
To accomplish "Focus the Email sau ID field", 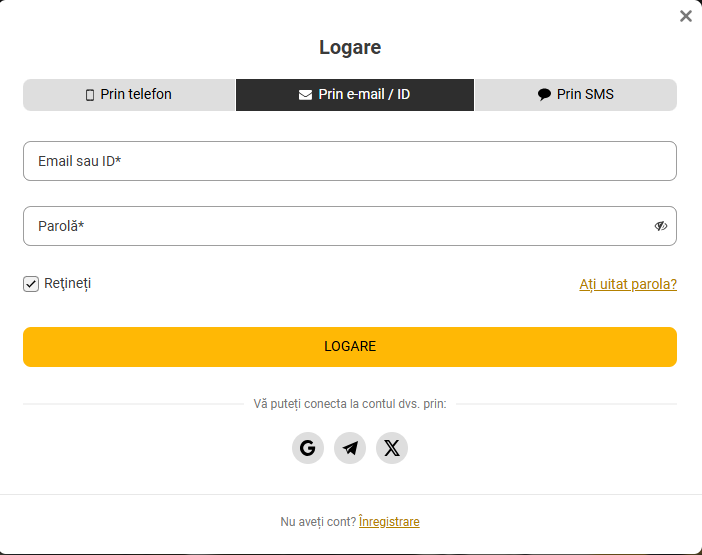I will pos(350,161).
